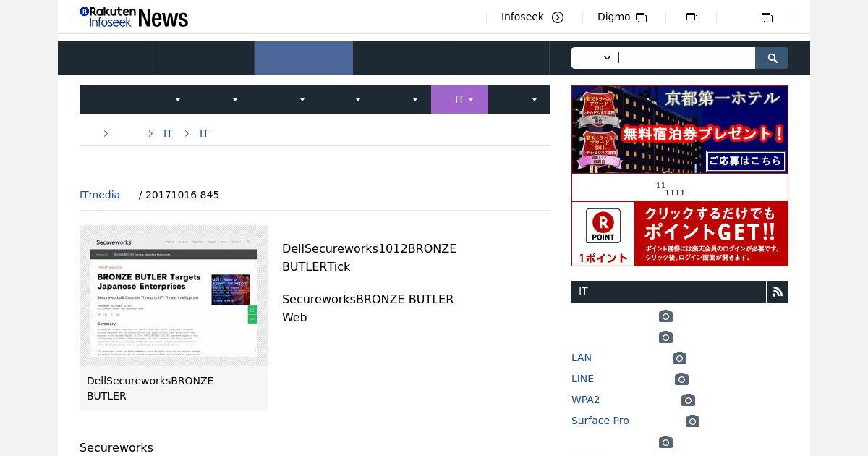The height and width of the screenshot is (456, 868).
Task: Click the paragraph starting DellSecureworks1012BRONZE
Action: coord(369,258)
